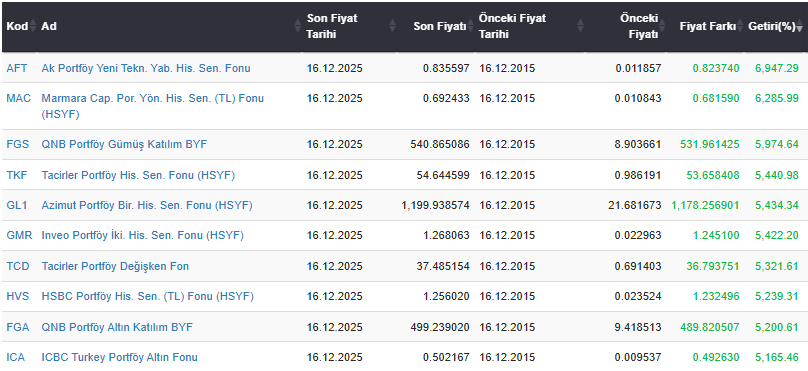Viewport: 808px width, 371px height.
Task: Select FGS return value 5,974.64
Action: tap(777, 144)
